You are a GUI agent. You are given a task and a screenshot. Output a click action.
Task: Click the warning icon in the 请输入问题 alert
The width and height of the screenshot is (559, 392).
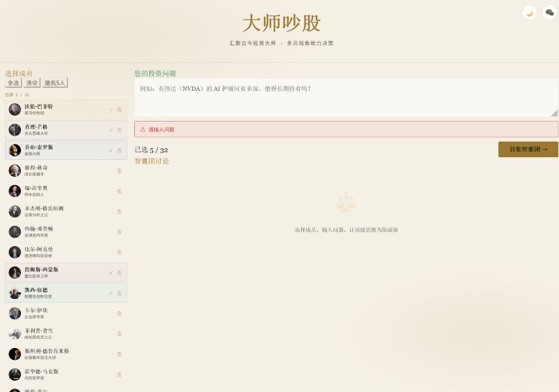(x=143, y=130)
